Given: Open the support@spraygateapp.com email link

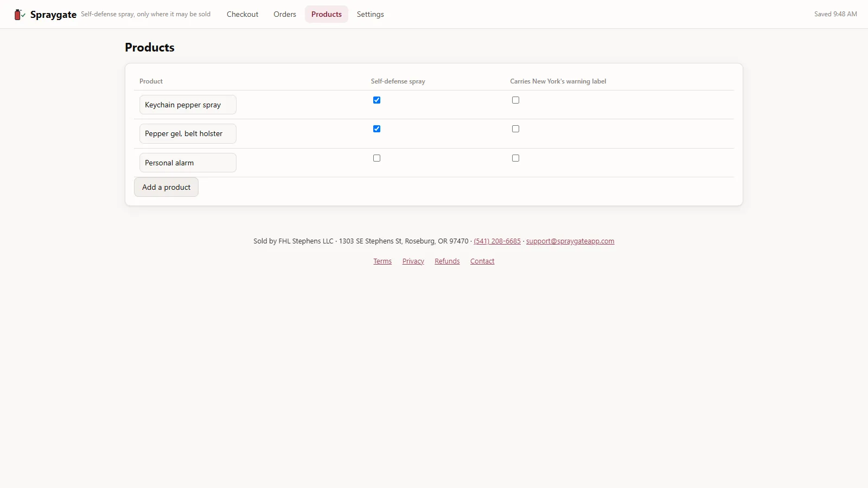Looking at the screenshot, I should [x=570, y=241].
